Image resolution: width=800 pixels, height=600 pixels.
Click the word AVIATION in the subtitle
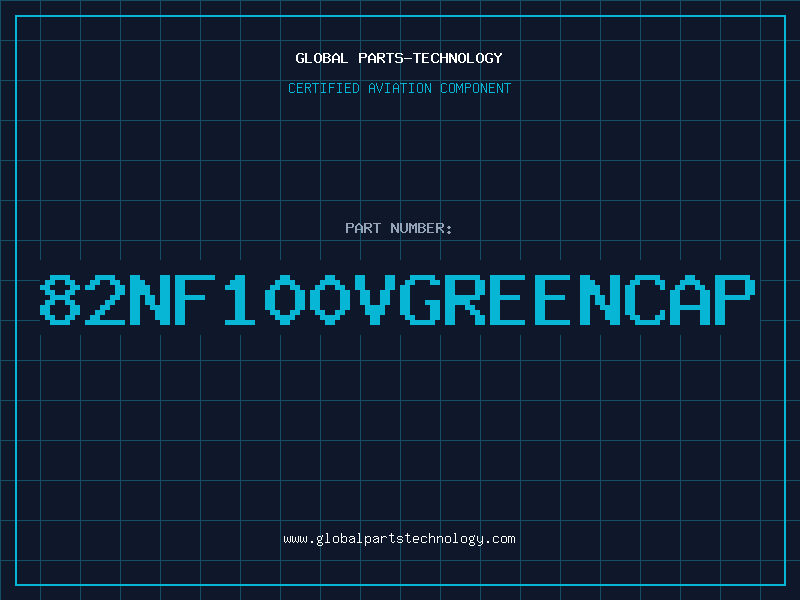400,88
